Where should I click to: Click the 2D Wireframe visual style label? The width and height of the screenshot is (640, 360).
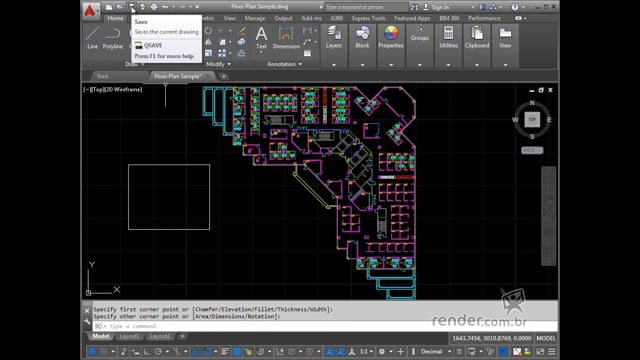click(123, 89)
